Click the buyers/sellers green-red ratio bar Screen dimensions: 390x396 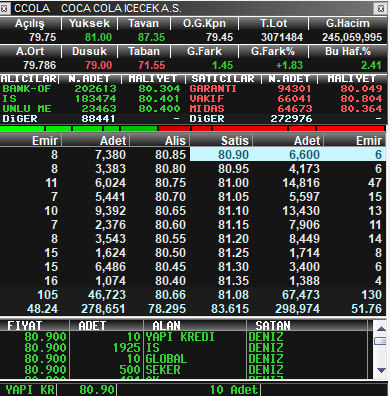click(x=193, y=128)
